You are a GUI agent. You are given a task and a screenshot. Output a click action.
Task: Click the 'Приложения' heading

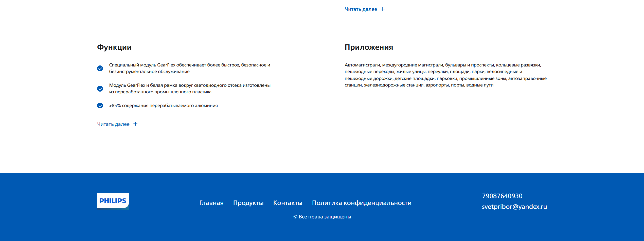click(x=369, y=47)
